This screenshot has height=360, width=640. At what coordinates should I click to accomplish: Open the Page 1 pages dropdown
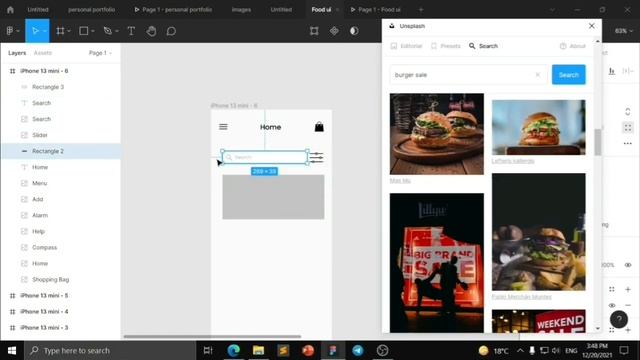point(100,53)
